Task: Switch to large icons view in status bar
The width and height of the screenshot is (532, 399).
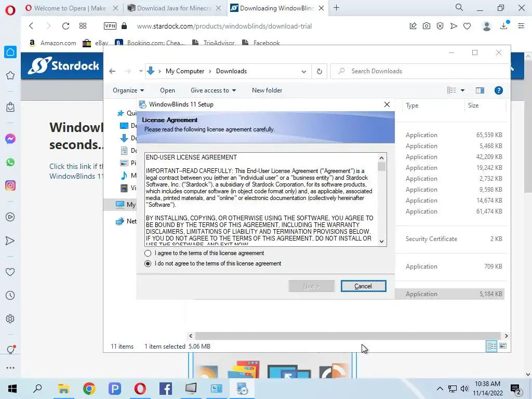Action: point(503,346)
